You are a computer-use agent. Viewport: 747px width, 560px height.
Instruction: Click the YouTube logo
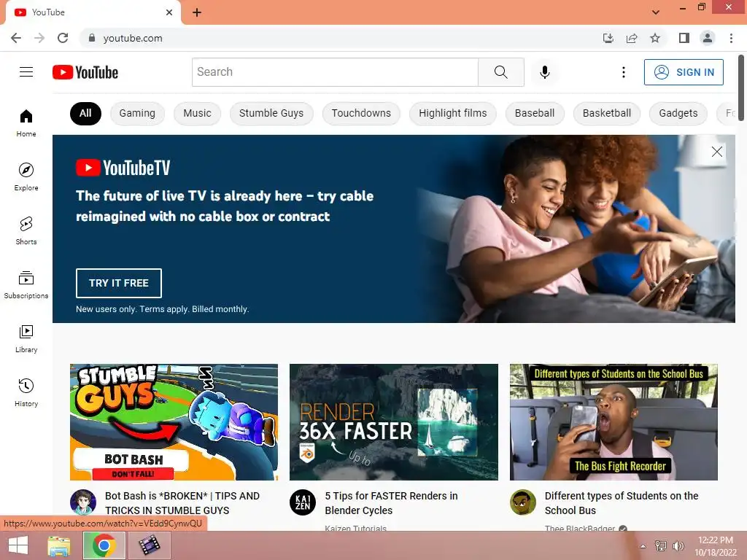click(x=85, y=72)
